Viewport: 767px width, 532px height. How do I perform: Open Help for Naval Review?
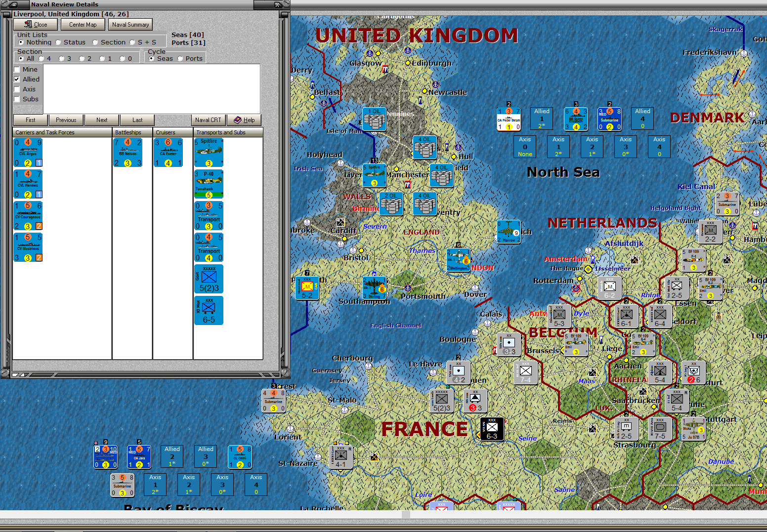click(244, 120)
